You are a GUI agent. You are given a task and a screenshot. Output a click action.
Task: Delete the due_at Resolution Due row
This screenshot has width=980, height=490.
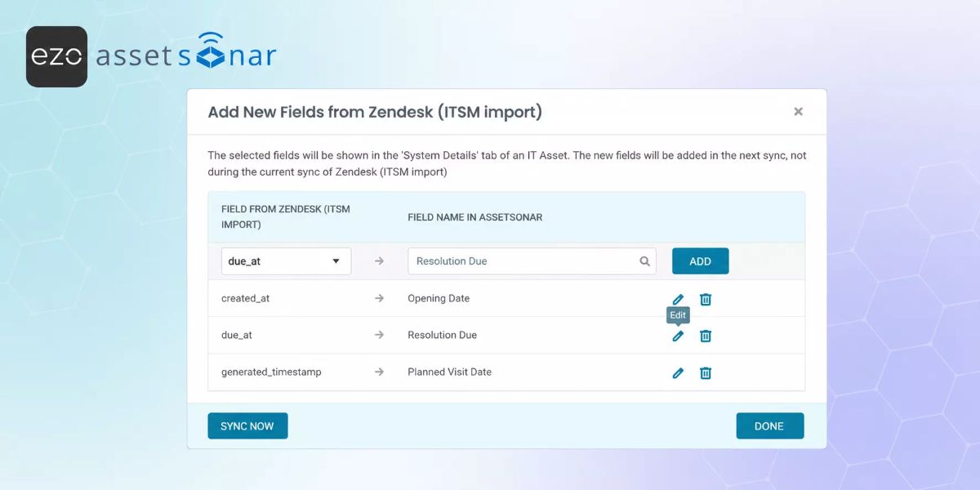coord(706,336)
